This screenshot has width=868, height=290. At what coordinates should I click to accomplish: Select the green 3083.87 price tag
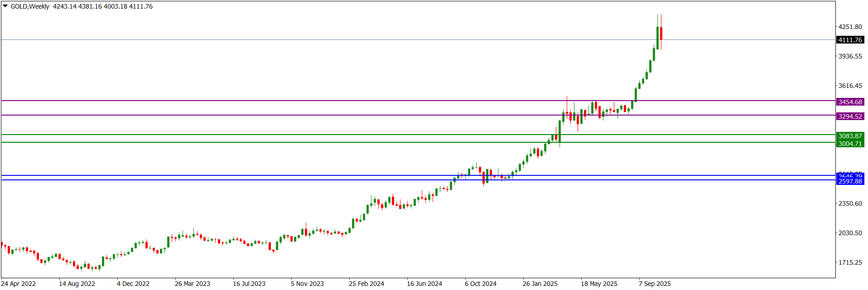tap(850, 136)
